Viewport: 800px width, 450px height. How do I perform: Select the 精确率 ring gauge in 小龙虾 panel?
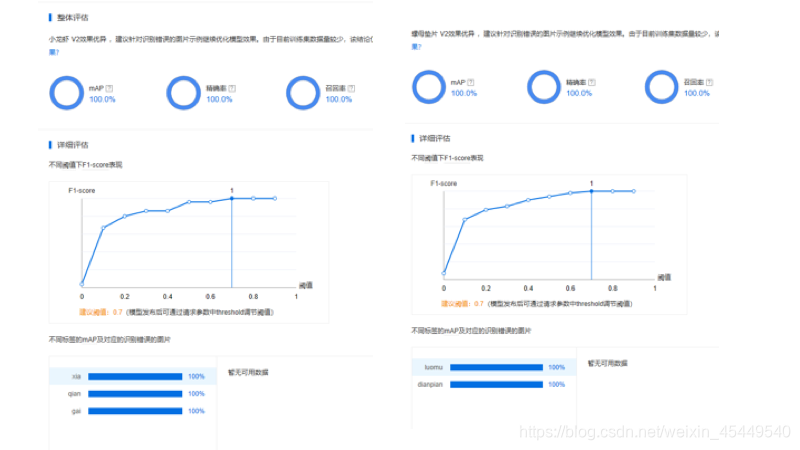[184, 93]
